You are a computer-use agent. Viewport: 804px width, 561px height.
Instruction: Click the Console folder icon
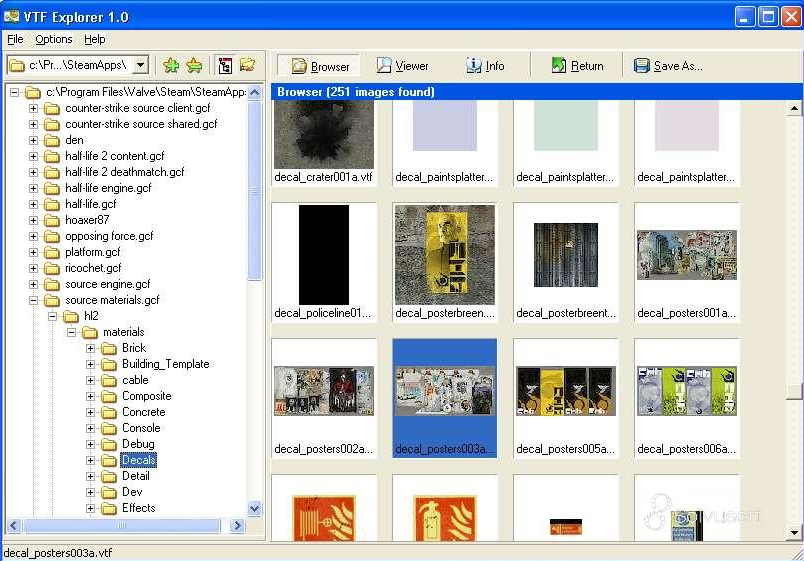[x=109, y=428]
